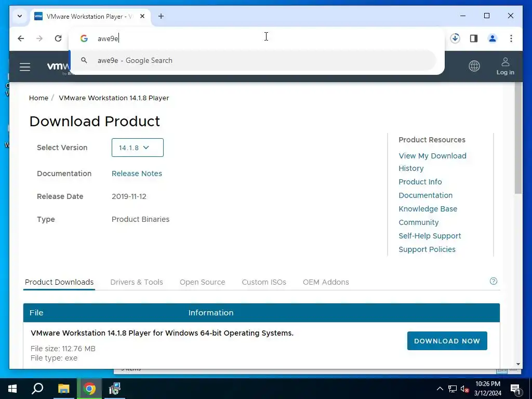Screen dimensions: 532x399
Task: Open Product Info link
Action: pyautogui.click(x=420, y=182)
